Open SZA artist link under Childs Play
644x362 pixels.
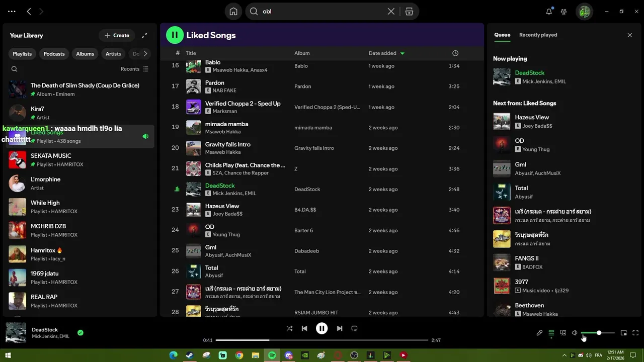tap(217, 173)
